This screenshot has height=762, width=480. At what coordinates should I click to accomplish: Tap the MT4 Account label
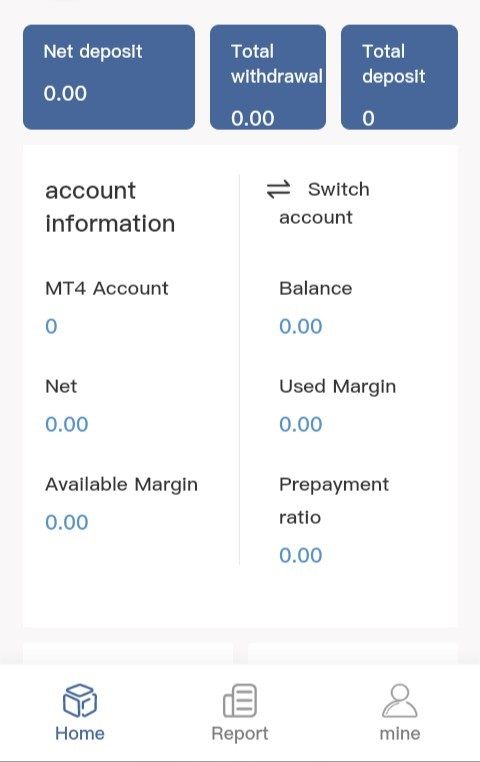(x=107, y=289)
